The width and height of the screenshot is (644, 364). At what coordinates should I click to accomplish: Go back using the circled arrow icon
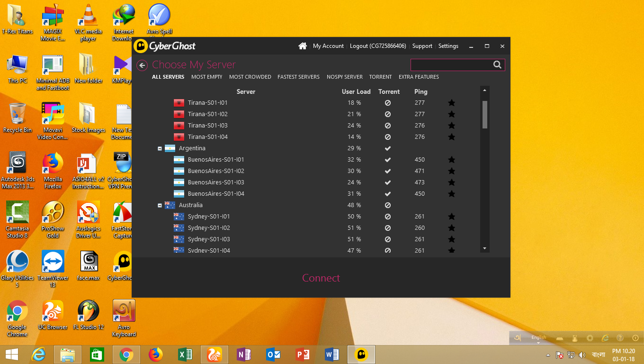(x=142, y=65)
